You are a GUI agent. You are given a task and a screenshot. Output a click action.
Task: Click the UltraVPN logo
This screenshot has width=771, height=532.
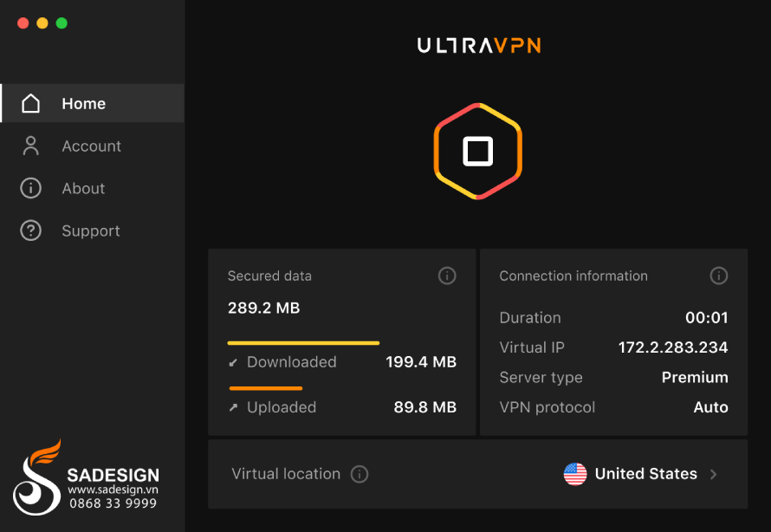click(479, 46)
